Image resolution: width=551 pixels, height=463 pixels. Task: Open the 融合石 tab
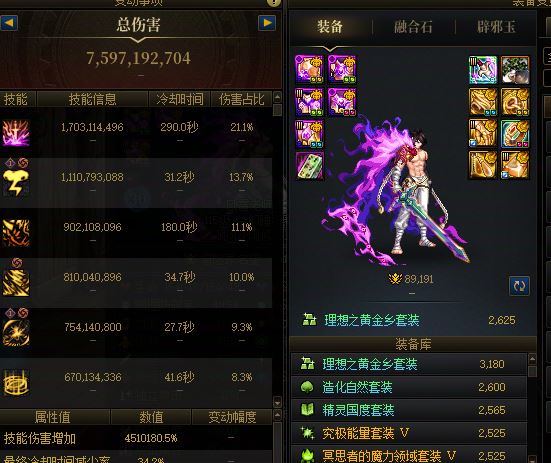(x=413, y=27)
